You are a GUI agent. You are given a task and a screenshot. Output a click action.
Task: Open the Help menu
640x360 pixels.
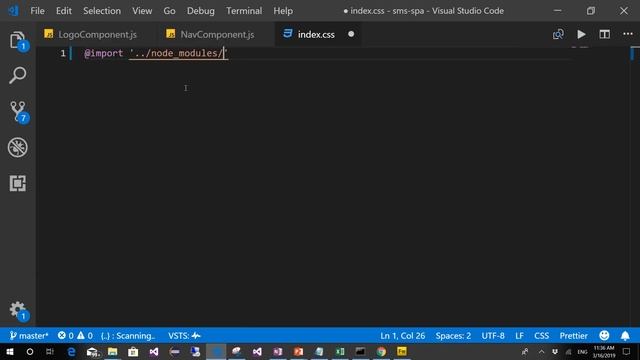pos(283,11)
